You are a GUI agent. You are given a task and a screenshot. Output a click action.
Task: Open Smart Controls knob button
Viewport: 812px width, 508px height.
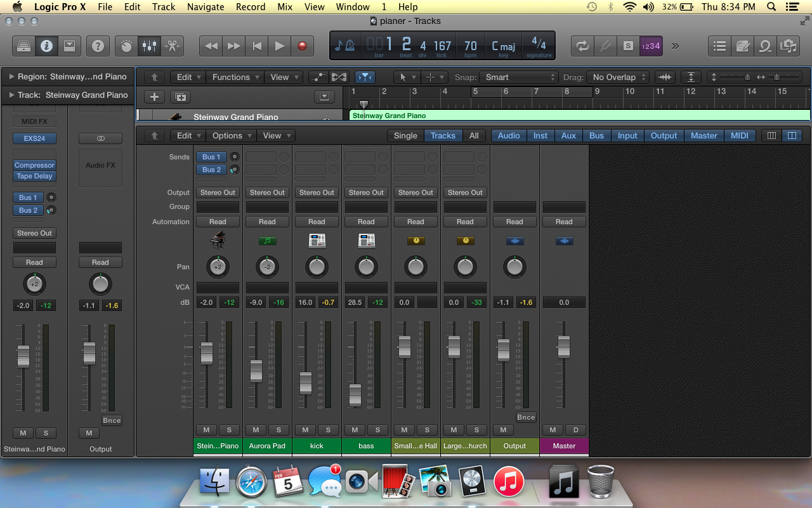coord(126,46)
